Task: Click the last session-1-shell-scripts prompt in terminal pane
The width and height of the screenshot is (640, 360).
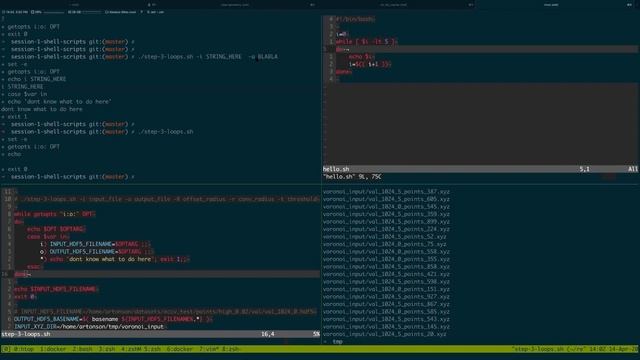Action: pyautogui.click(x=68, y=177)
